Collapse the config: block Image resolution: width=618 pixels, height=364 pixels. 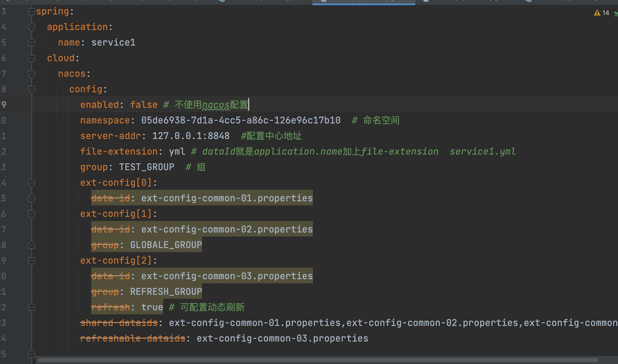click(x=31, y=89)
